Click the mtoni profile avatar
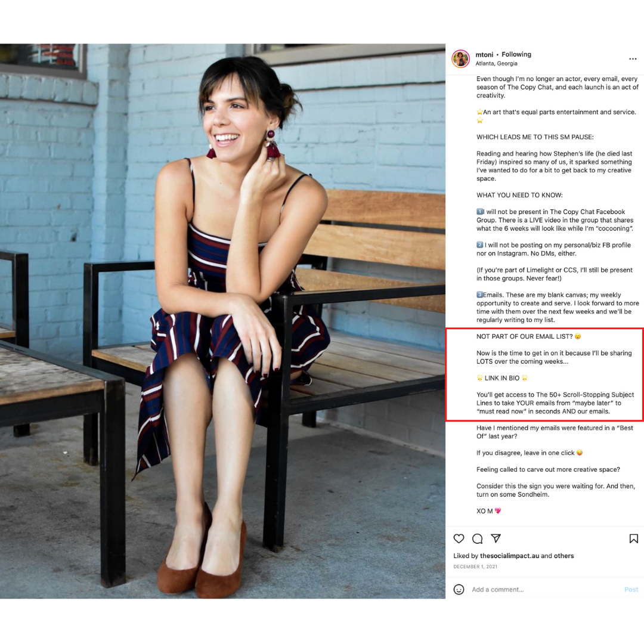 click(460, 58)
